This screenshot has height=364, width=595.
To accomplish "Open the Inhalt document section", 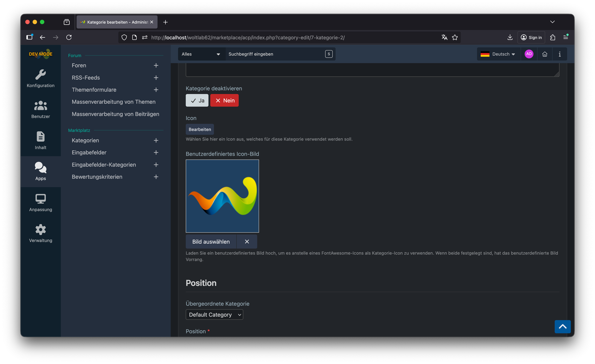I will tap(41, 141).
